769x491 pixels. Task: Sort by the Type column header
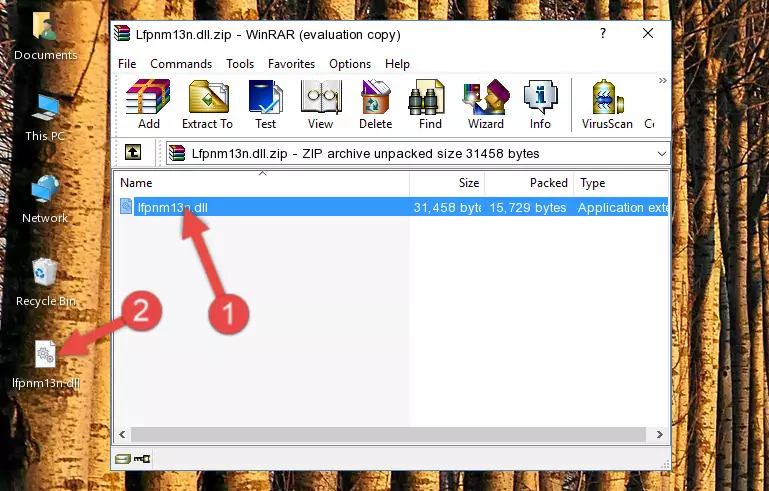[x=621, y=183]
